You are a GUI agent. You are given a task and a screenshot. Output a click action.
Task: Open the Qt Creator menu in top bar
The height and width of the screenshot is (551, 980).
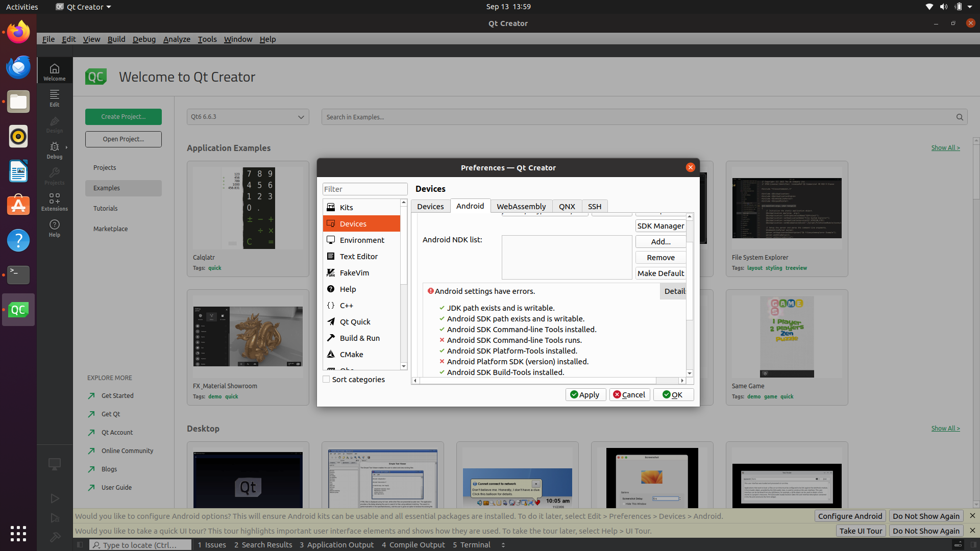coord(82,7)
